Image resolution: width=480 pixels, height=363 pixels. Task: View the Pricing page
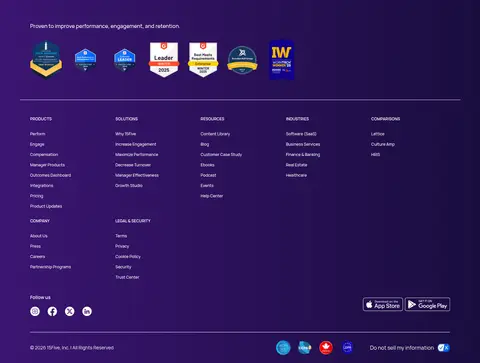coord(37,196)
